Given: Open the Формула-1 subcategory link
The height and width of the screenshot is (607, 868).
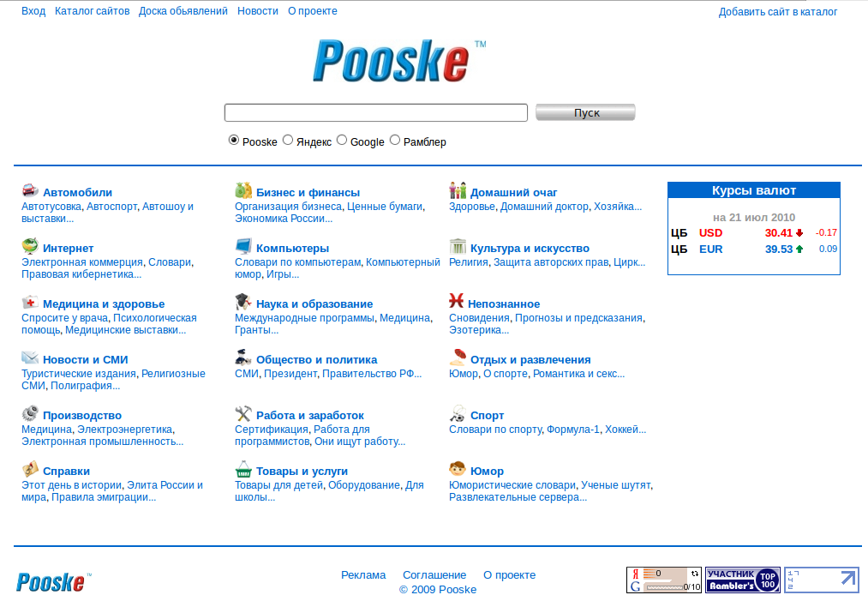Looking at the screenshot, I should click(573, 430).
